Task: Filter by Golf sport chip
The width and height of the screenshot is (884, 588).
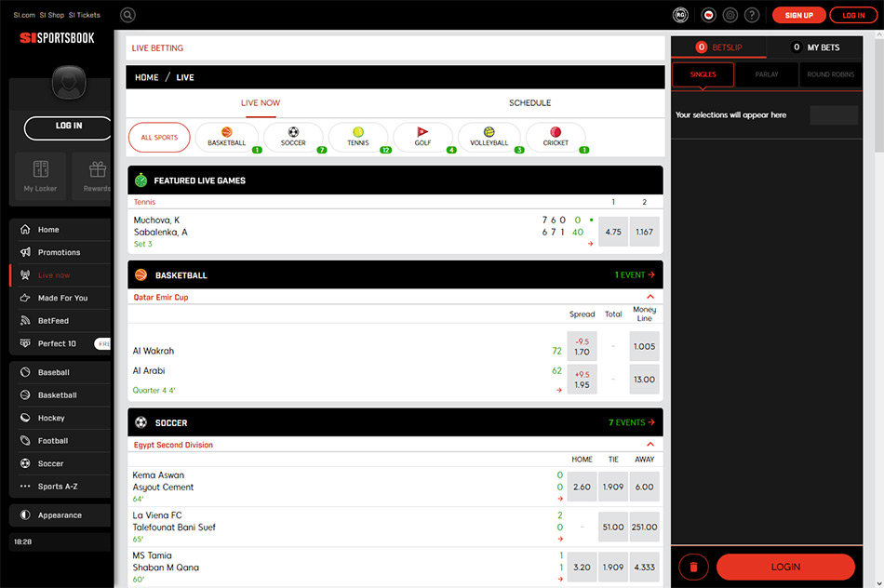Action: (x=422, y=138)
